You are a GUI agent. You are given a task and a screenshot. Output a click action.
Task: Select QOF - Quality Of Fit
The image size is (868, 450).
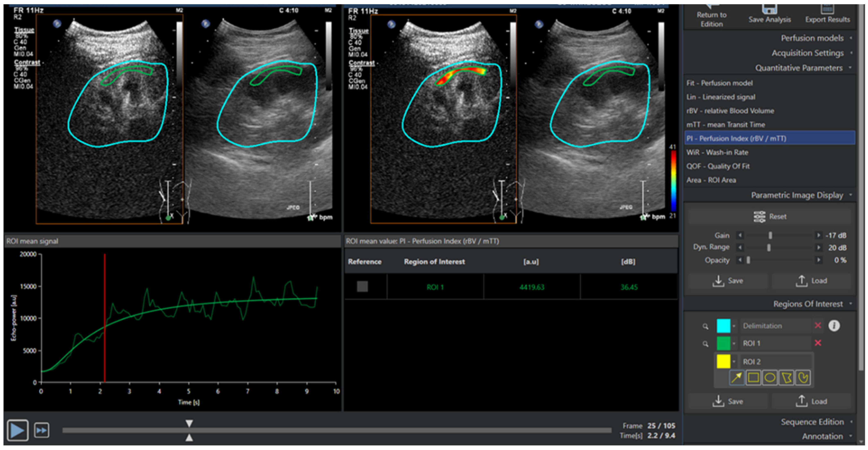(770, 166)
